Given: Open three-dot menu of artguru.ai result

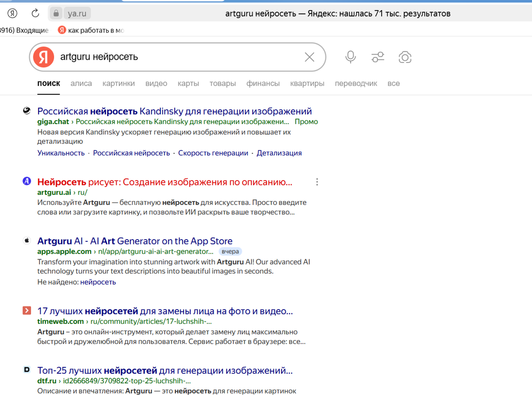Looking at the screenshot, I should pyautogui.click(x=317, y=182).
